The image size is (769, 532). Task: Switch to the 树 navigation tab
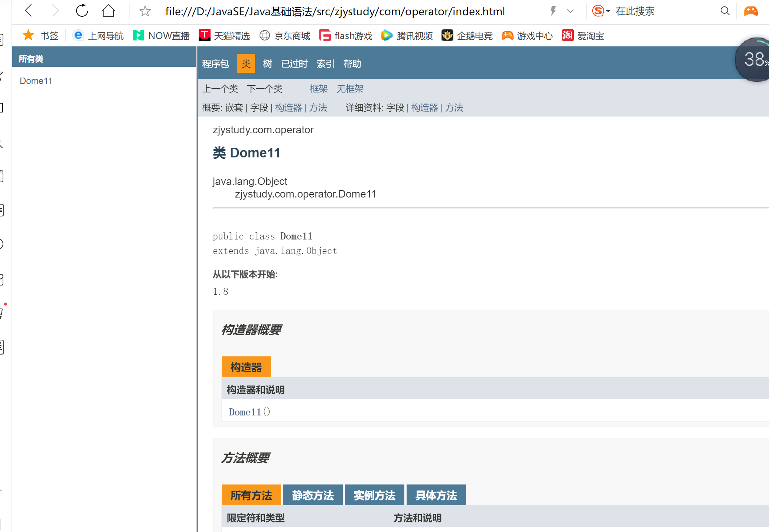tap(267, 64)
